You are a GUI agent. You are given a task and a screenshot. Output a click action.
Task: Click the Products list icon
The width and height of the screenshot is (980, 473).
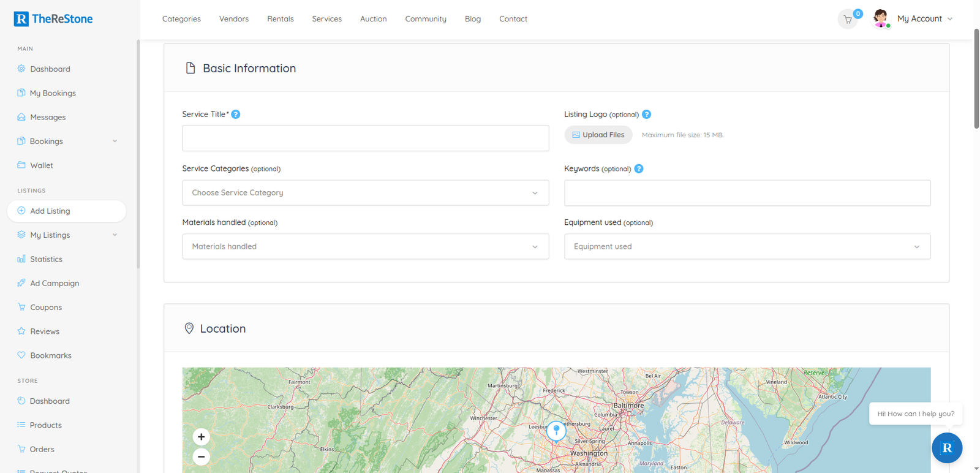coord(21,425)
